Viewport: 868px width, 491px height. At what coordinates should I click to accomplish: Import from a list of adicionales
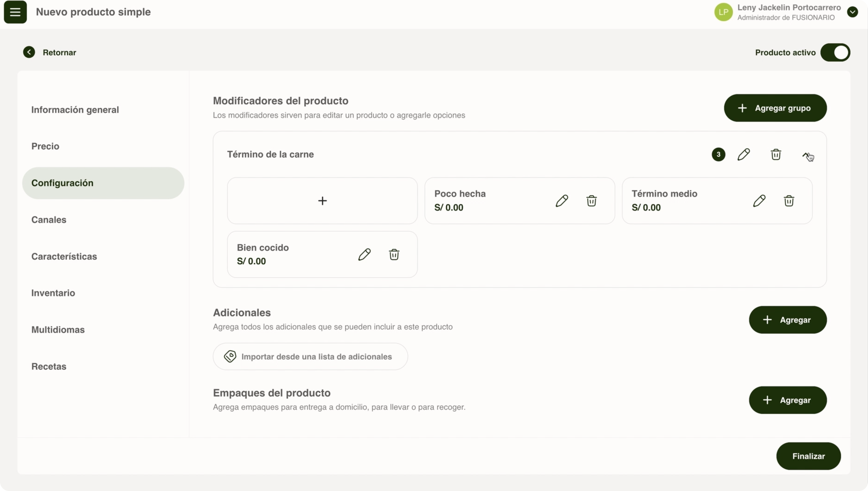[310, 356]
